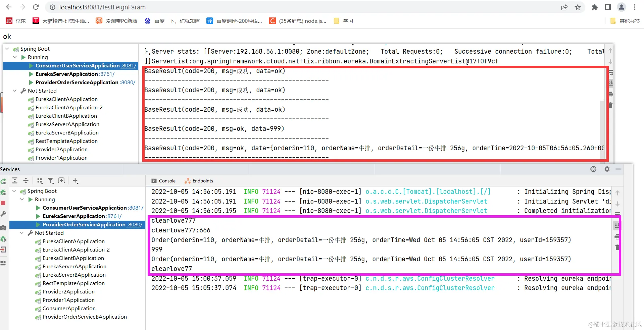Open the 百度一下 bookmark

tap(172, 21)
